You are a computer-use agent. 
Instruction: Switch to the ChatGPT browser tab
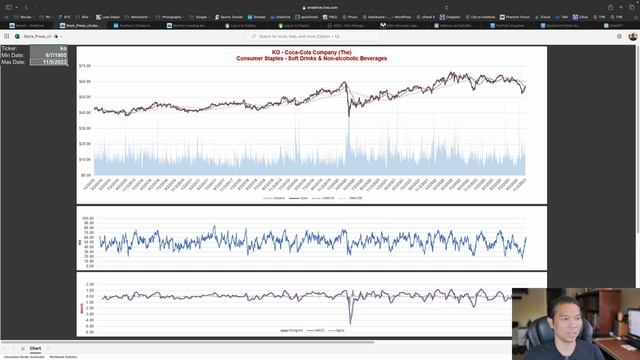613,25
